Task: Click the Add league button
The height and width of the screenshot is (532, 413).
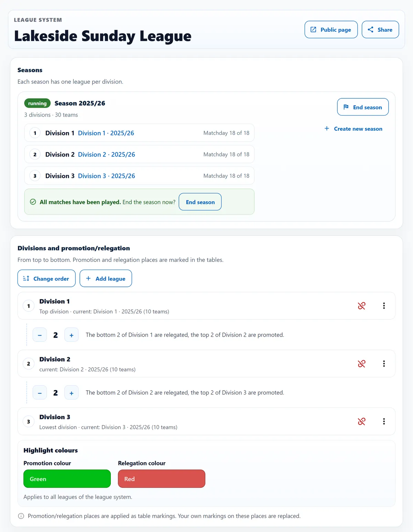Action: point(106,278)
